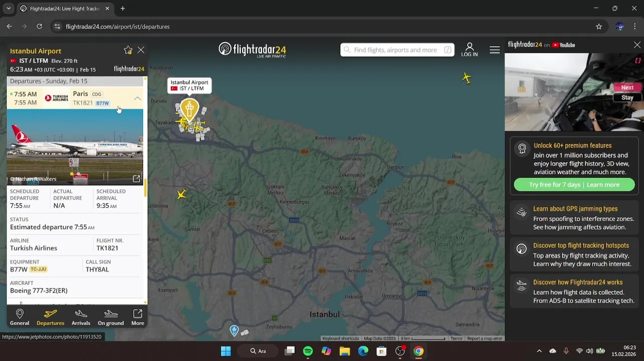644x361 pixels.
Task: Open Spotify from the taskbar
Action: coord(308,351)
